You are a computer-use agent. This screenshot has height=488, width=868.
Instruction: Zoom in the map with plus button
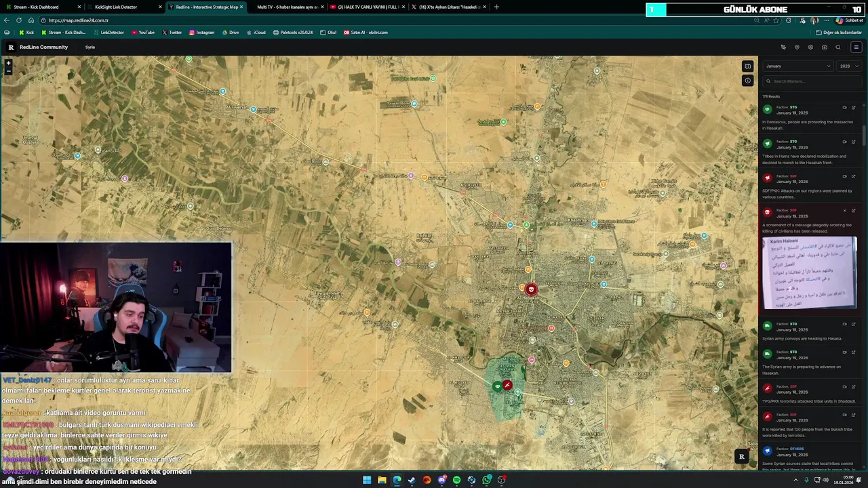coord(8,63)
